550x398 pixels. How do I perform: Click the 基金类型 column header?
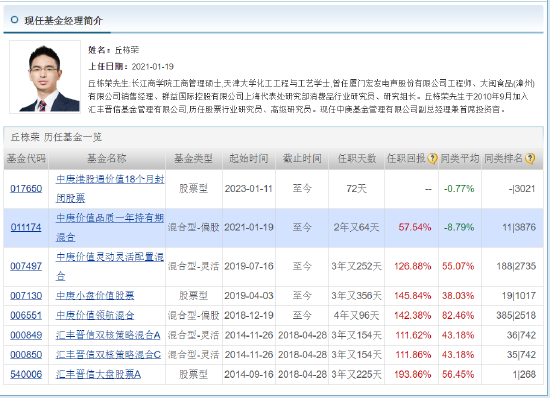pos(194,159)
